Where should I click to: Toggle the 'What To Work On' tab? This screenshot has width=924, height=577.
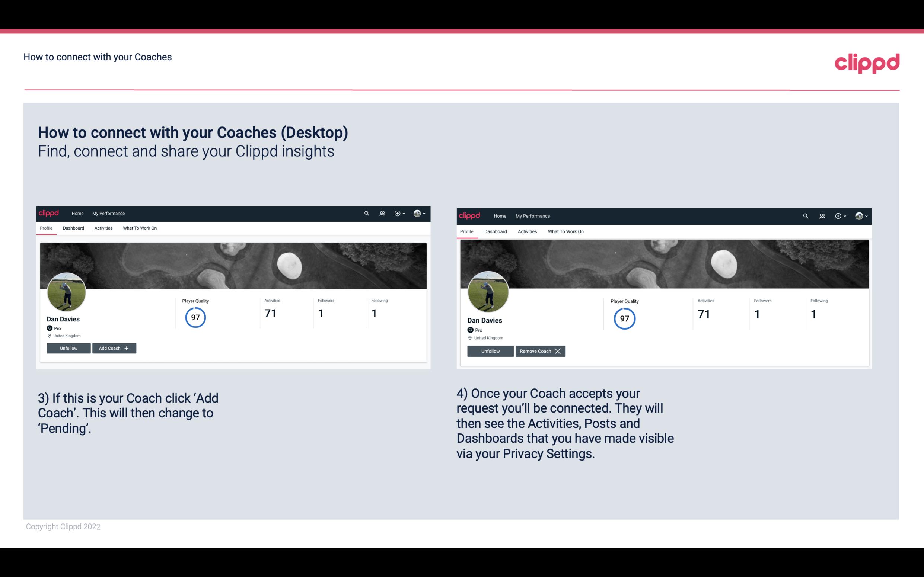[139, 228]
